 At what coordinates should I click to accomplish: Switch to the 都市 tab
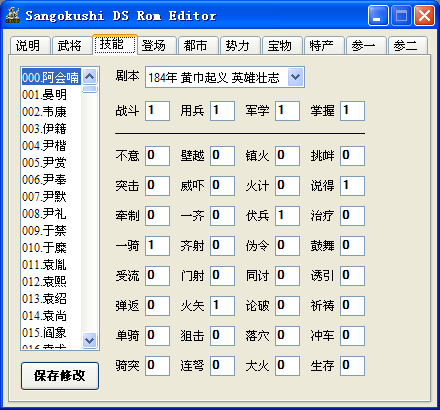(x=198, y=45)
